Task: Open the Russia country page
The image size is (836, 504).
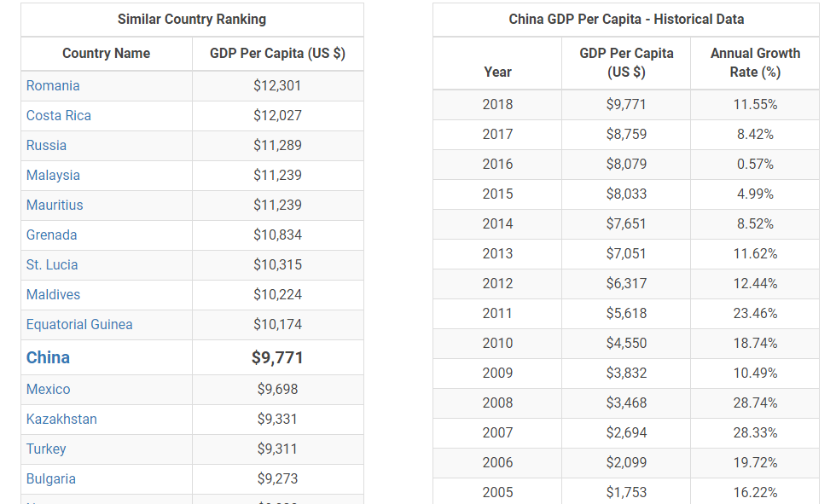Action: coord(46,145)
